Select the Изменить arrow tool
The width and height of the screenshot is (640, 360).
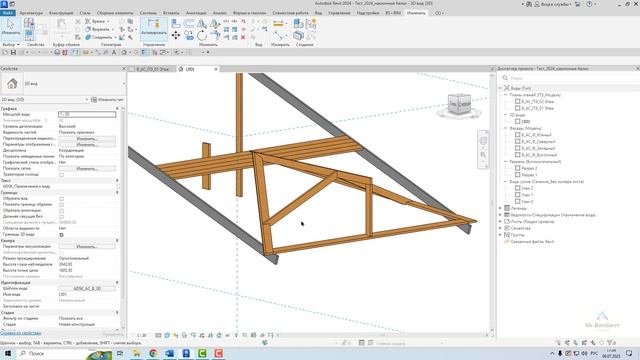coord(10,28)
